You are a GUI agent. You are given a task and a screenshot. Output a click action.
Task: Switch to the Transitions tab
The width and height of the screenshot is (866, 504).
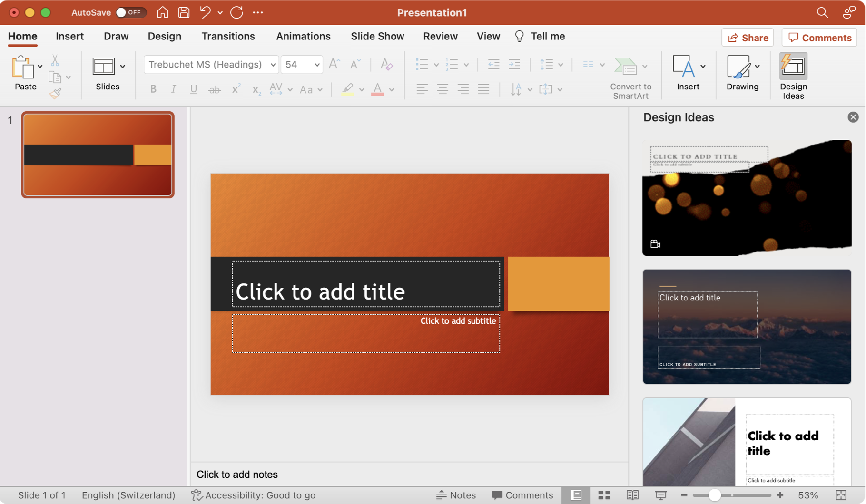coord(228,36)
